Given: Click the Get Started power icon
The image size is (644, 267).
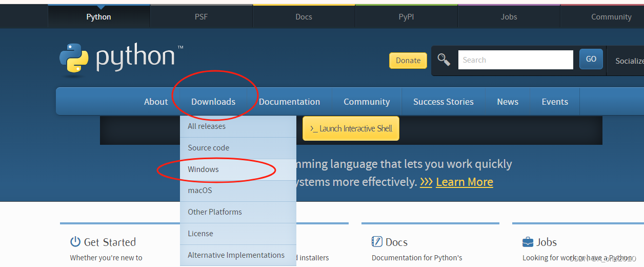Looking at the screenshot, I should point(75,242).
